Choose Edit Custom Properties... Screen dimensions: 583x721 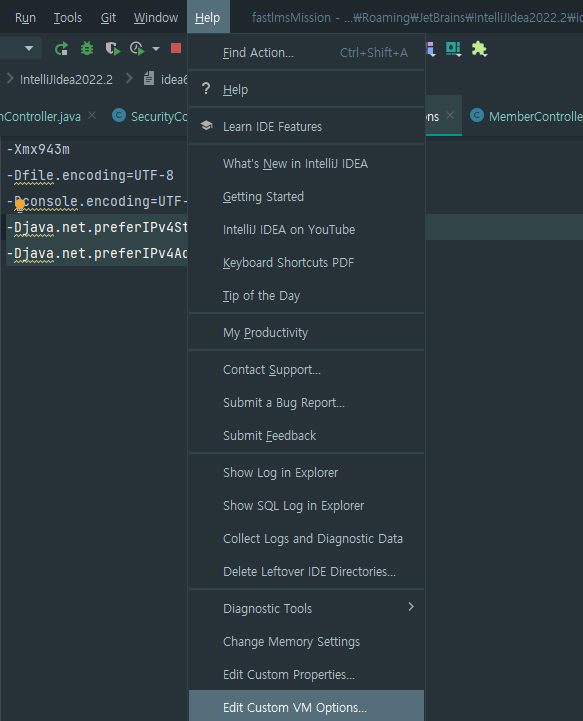[306, 675]
